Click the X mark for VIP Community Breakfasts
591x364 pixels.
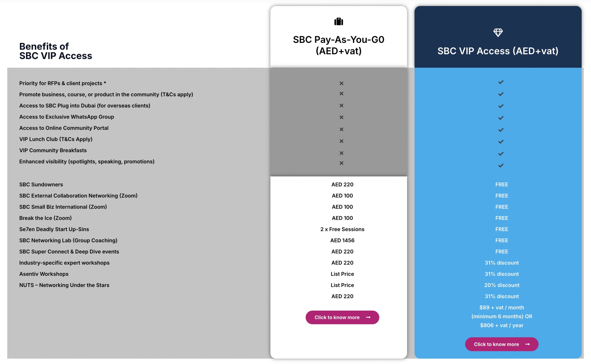[341, 153]
